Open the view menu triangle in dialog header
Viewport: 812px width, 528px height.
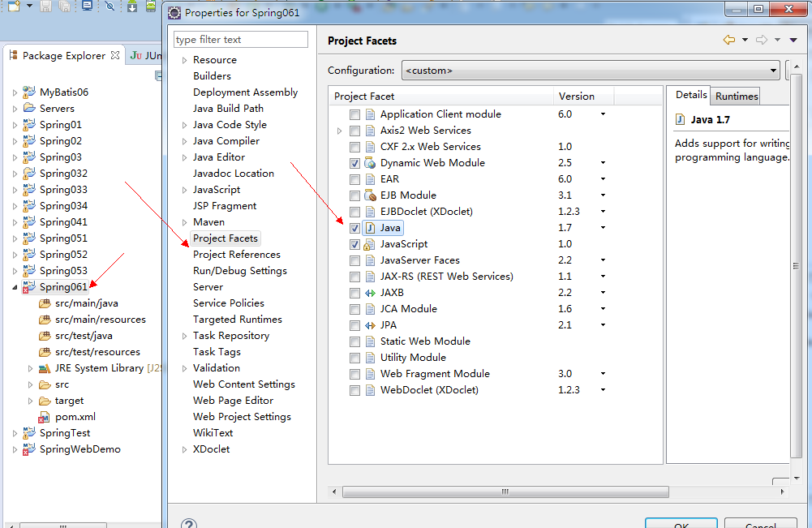tap(793, 40)
